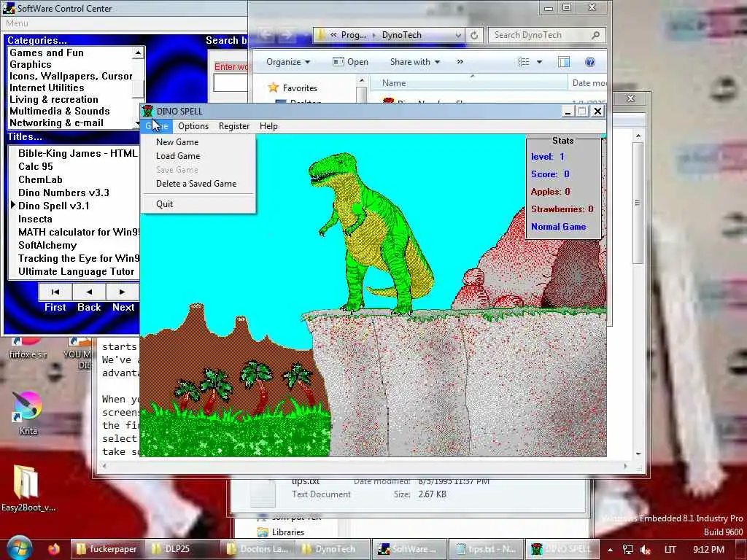This screenshot has height=560, width=747.
Task: Expand Explorer toolbar overflow chevron
Action: coord(460,62)
